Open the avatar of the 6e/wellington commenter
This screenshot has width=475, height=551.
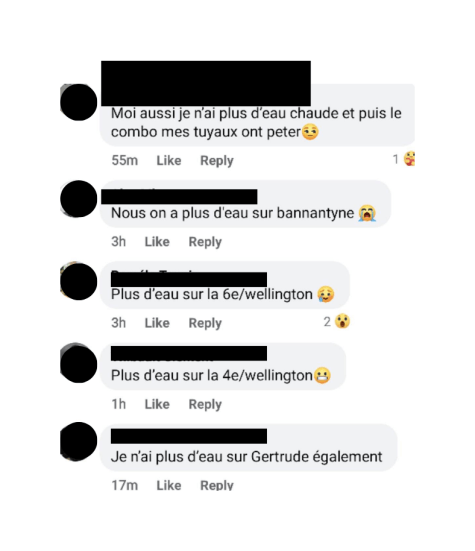coord(78,281)
